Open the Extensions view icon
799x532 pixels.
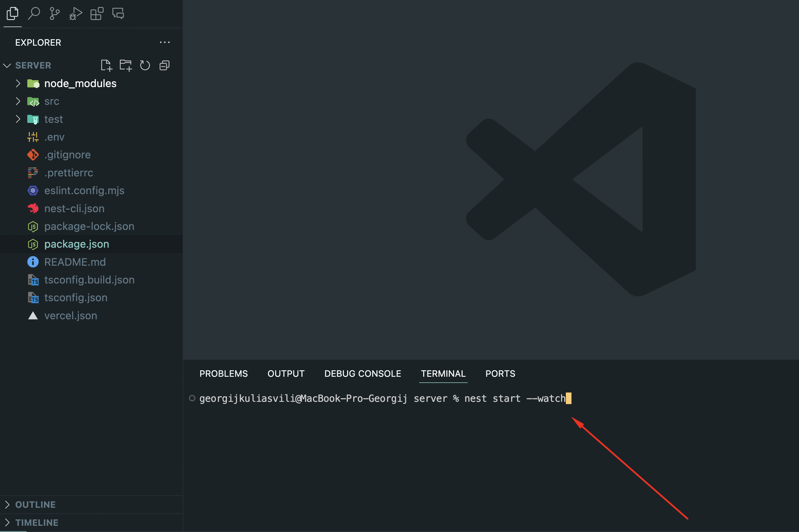tap(97, 14)
